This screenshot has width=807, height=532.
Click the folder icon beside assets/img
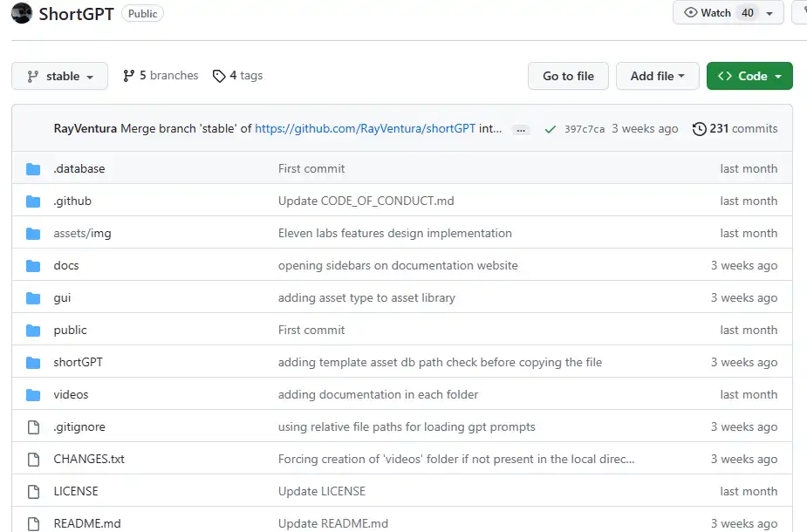(33, 234)
